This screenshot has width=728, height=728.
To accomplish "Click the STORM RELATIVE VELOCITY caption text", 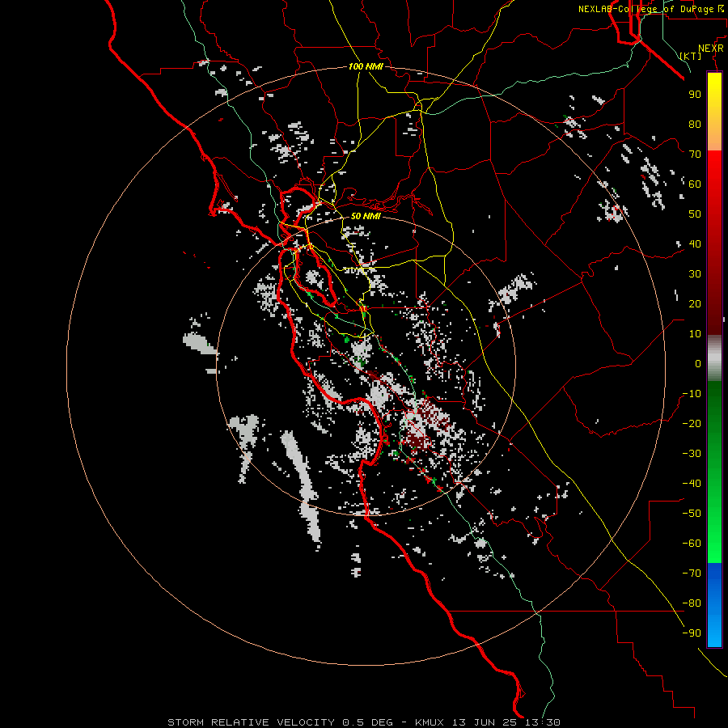I will tap(252, 722).
